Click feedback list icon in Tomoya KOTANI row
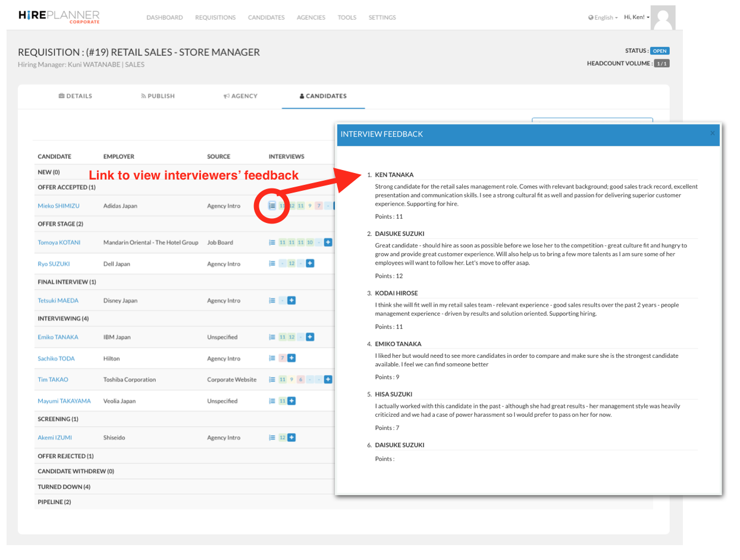Screen dimensions: 740x560 tap(272, 243)
